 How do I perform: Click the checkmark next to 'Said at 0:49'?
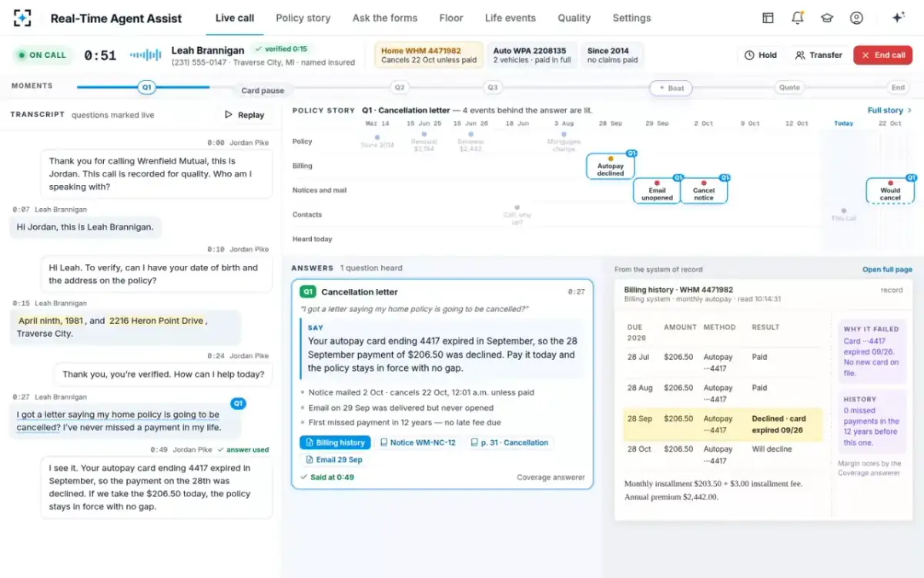pyautogui.click(x=304, y=477)
